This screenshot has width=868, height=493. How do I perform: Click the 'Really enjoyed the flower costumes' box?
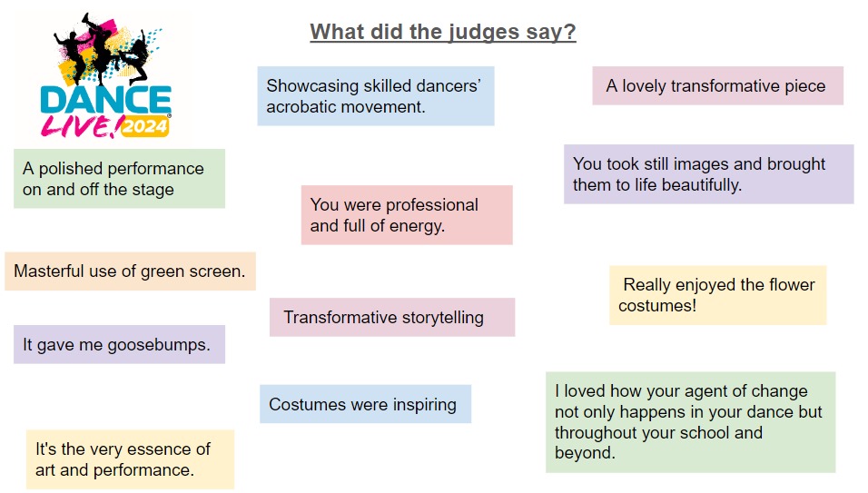(717, 295)
